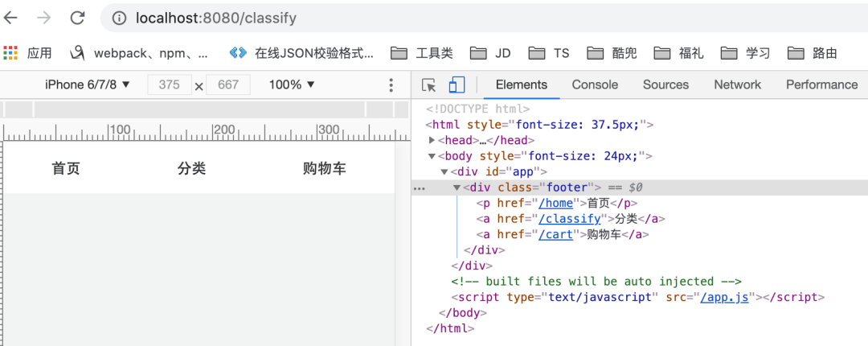Click the site info icon in address bar
Image resolution: width=868 pixels, height=346 pixels.
118,19
